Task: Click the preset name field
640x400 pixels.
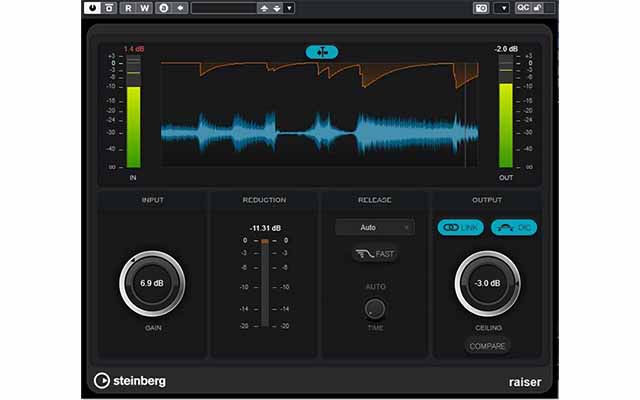Action: 224,8
